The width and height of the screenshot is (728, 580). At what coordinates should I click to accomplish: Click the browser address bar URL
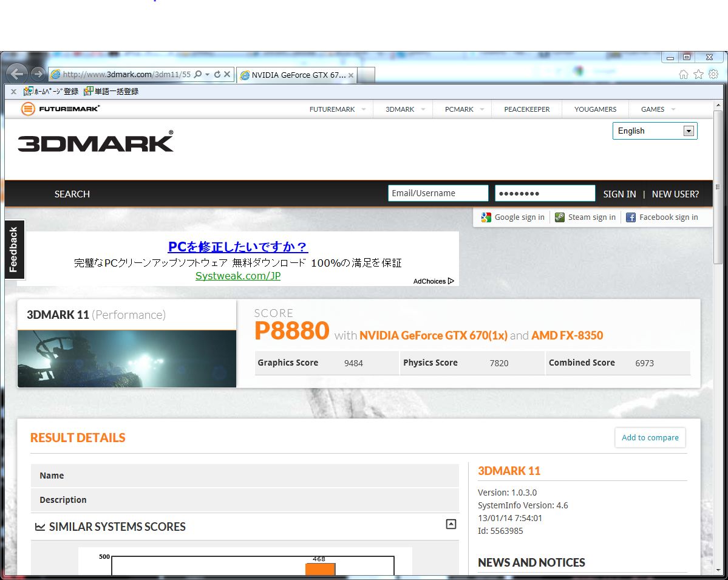126,74
